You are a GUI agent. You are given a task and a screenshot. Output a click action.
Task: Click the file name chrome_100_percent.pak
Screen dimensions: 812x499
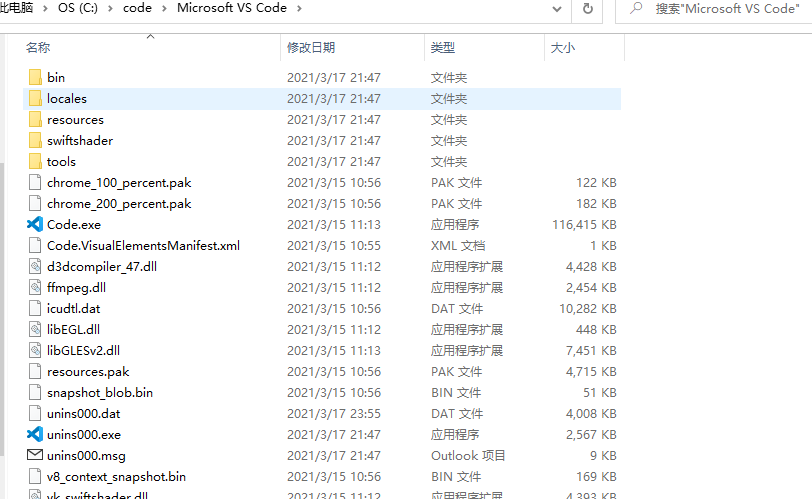(119, 183)
